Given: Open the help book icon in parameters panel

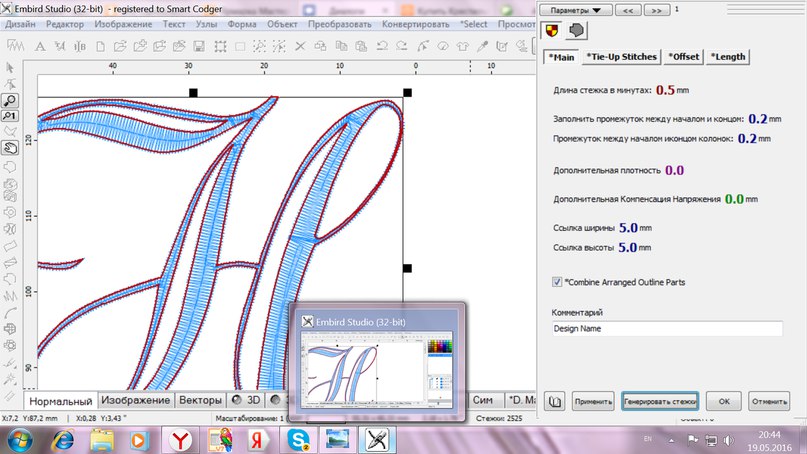Looking at the screenshot, I should click(553, 402).
